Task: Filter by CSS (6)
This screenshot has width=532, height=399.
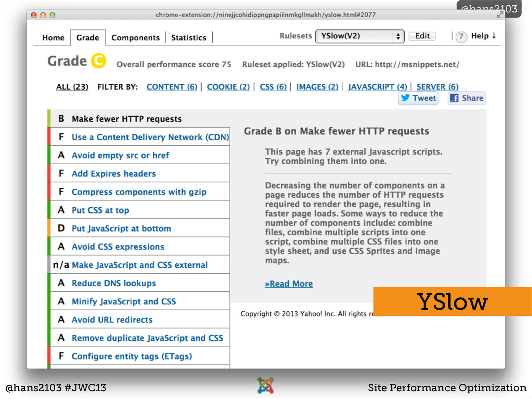Action: click(x=273, y=87)
